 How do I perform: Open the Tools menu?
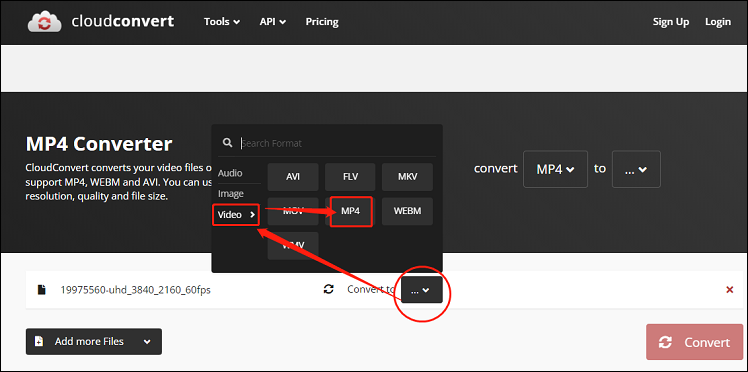tap(222, 22)
